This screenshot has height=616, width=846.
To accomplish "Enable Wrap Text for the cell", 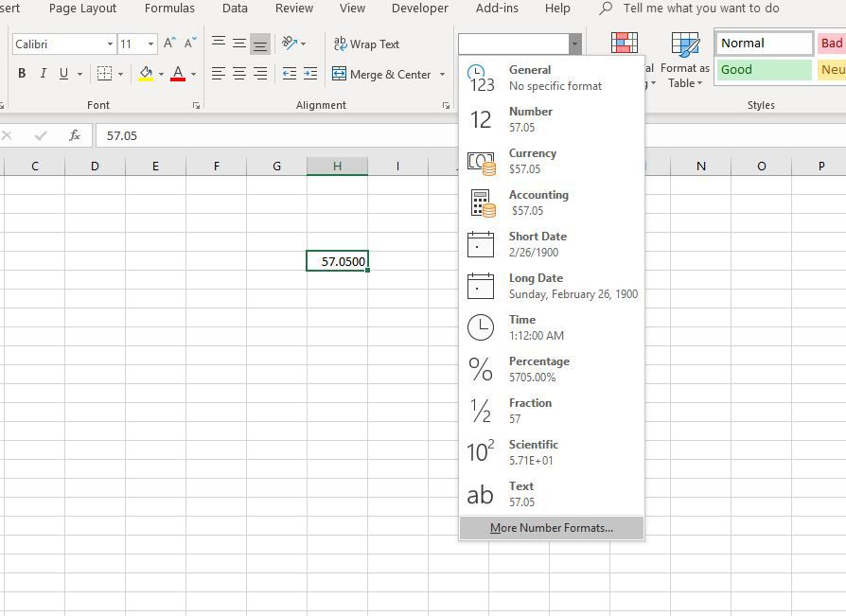I will [x=367, y=44].
